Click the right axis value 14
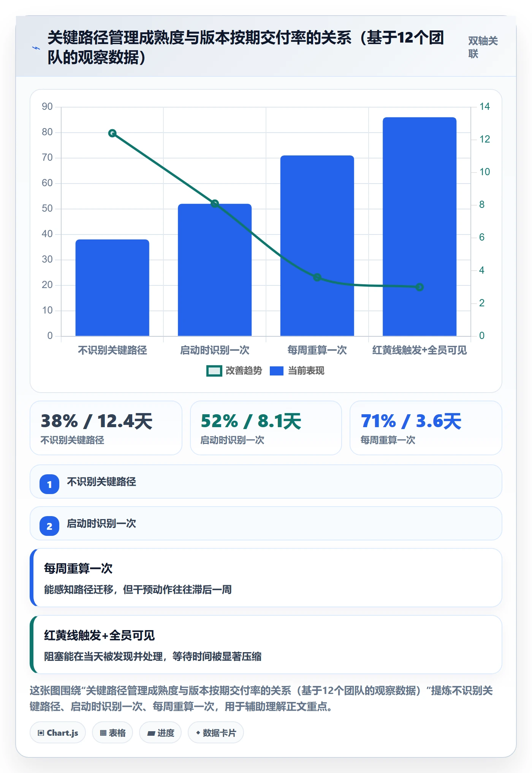 click(x=484, y=106)
